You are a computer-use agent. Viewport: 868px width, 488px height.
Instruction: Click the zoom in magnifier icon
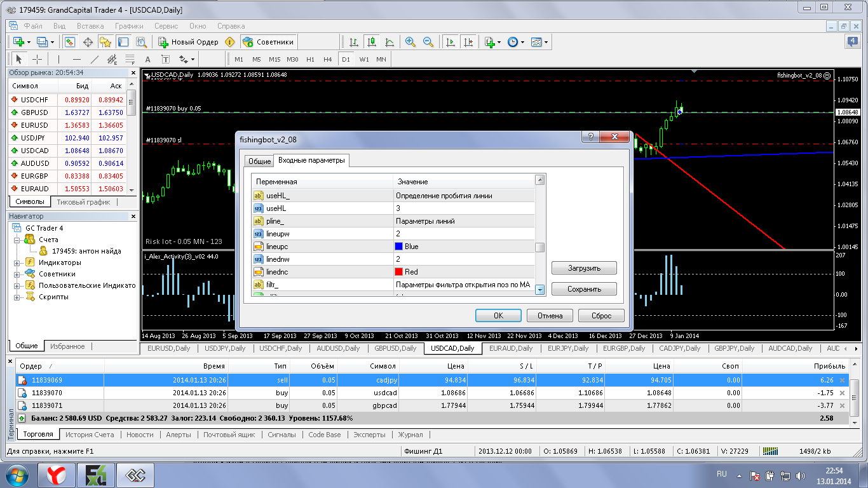pos(410,42)
